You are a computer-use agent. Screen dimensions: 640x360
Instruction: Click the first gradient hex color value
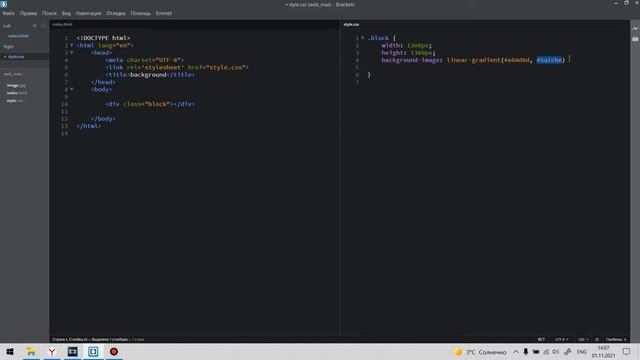tap(516, 60)
